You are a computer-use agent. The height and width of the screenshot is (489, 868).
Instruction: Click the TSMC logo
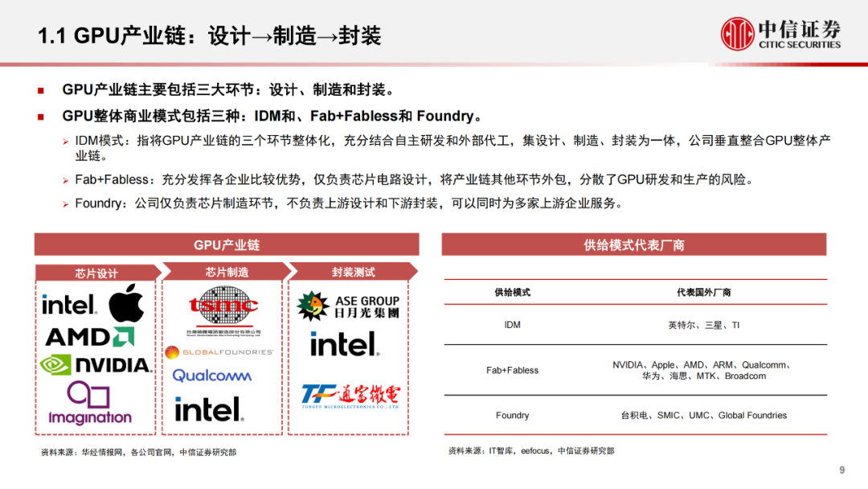tap(223, 310)
